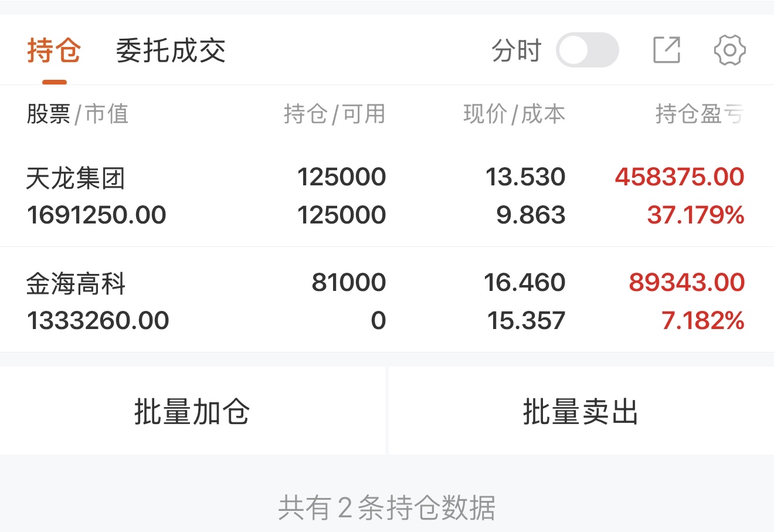Image resolution: width=774 pixels, height=532 pixels.
Task: Click 金海高科 market value 1333260.00
Action: pos(98,321)
